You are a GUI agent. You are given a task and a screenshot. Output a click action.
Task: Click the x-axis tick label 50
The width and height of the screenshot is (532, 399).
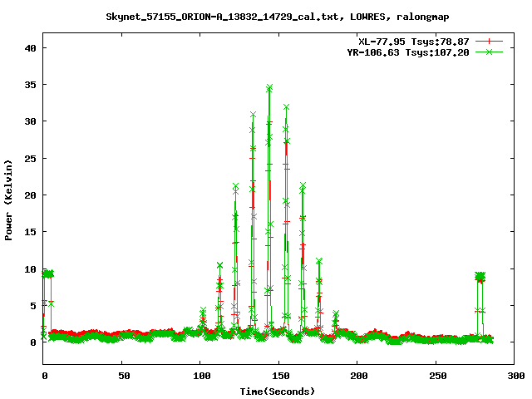click(x=124, y=376)
